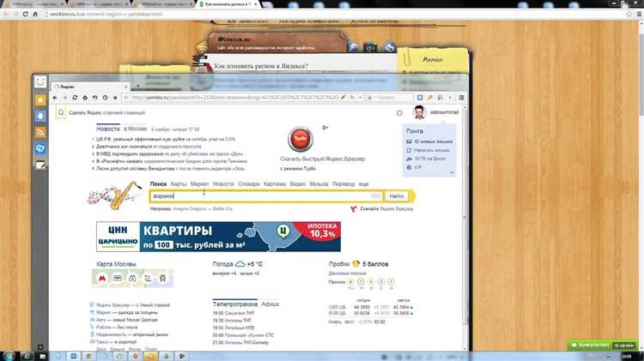Open the dropdown arrow next to the inner address bar

pos(360,98)
